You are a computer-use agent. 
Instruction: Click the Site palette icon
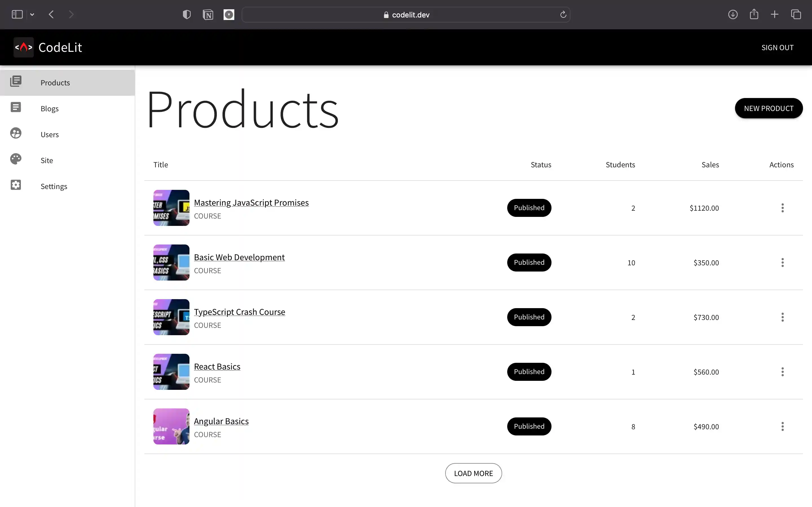coord(16,159)
